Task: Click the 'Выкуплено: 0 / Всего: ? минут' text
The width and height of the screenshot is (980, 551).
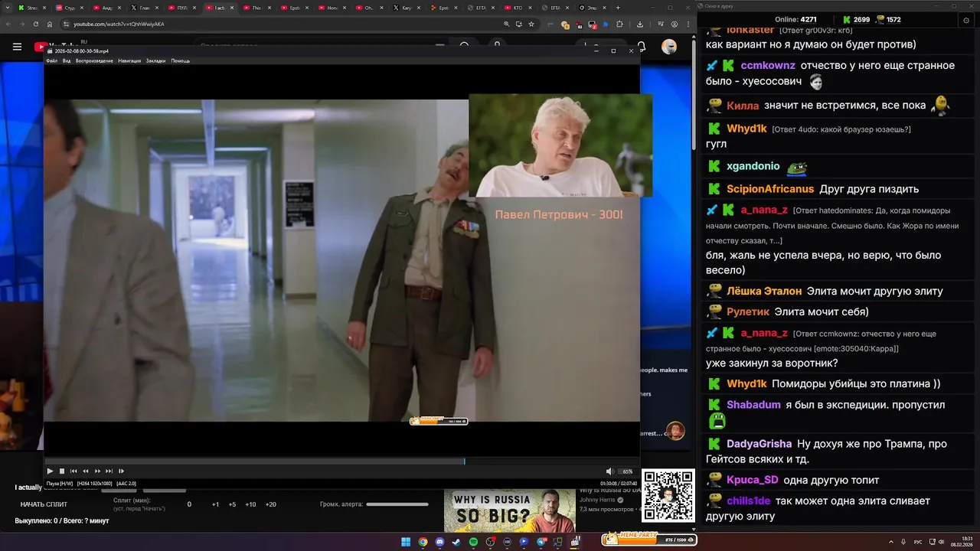Action: (x=62, y=521)
